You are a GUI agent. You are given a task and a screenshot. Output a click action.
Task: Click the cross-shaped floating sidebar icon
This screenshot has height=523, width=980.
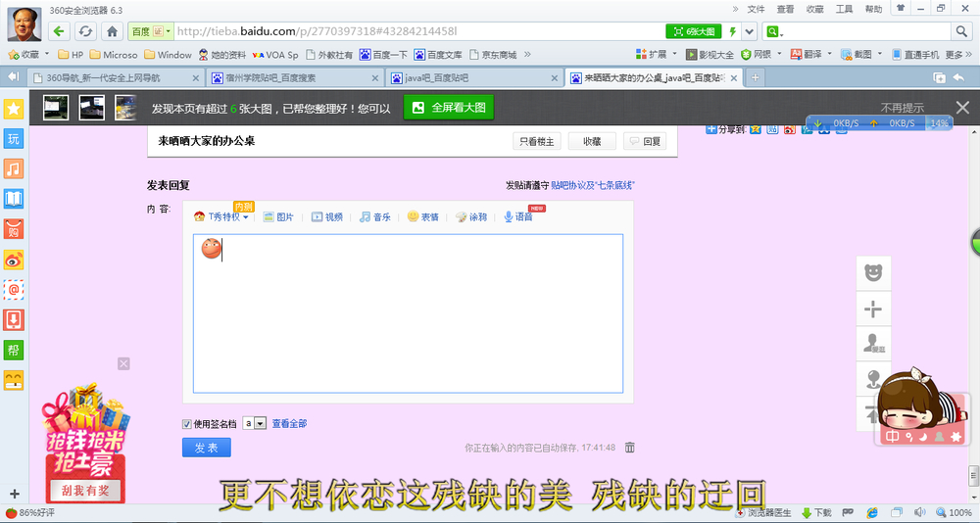tap(873, 309)
